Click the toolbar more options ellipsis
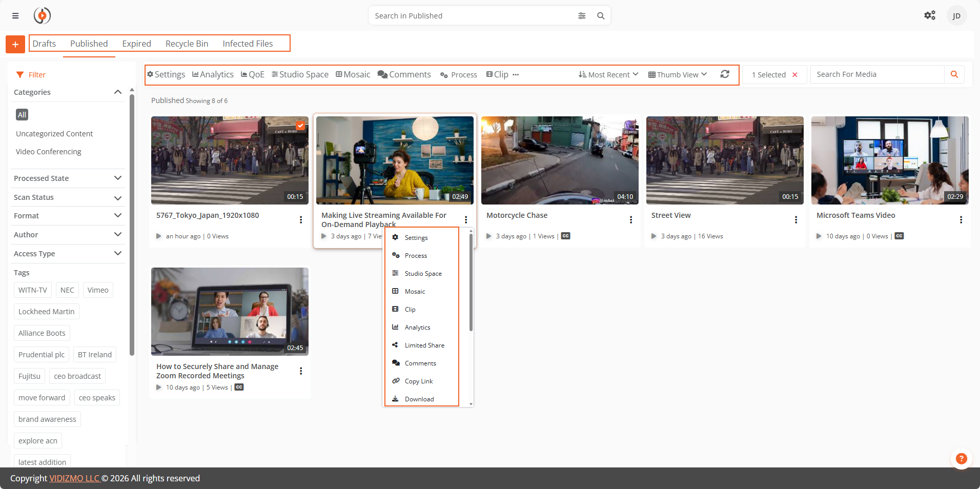 (x=516, y=75)
